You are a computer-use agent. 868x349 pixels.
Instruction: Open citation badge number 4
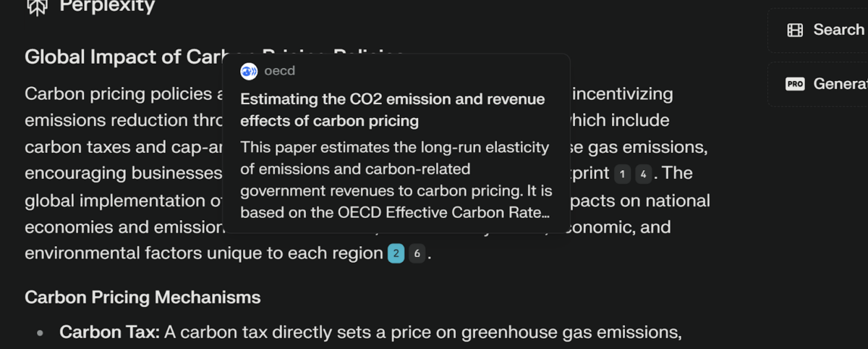pyautogui.click(x=643, y=174)
